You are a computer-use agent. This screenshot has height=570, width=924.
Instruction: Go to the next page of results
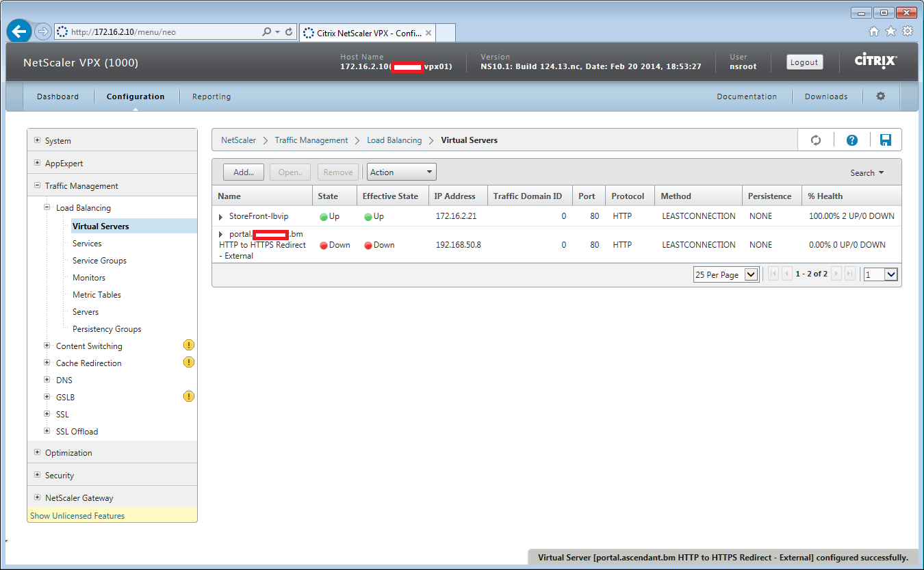tap(836, 274)
